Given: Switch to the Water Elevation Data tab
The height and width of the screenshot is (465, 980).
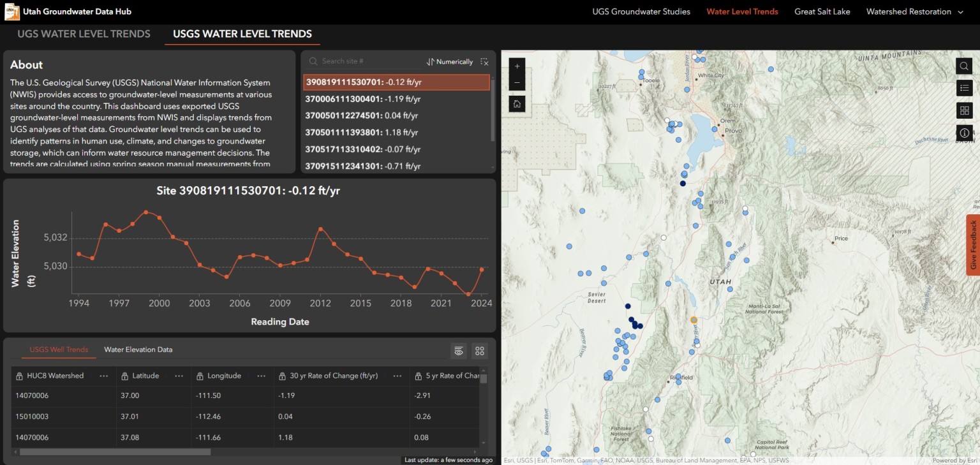Looking at the screenshot, I should tap(138, 350).
